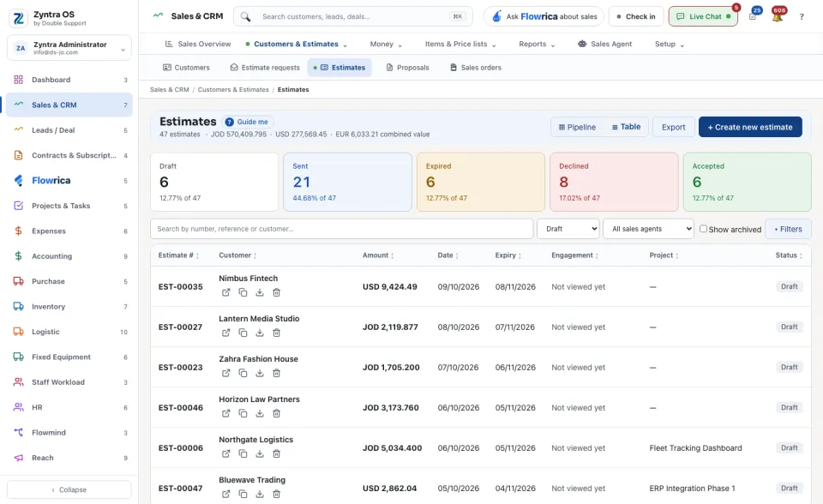Viewport: 823px width, 504px height.
Task: Open the Sales Overview tab
Action: click(x=198, y=44)
